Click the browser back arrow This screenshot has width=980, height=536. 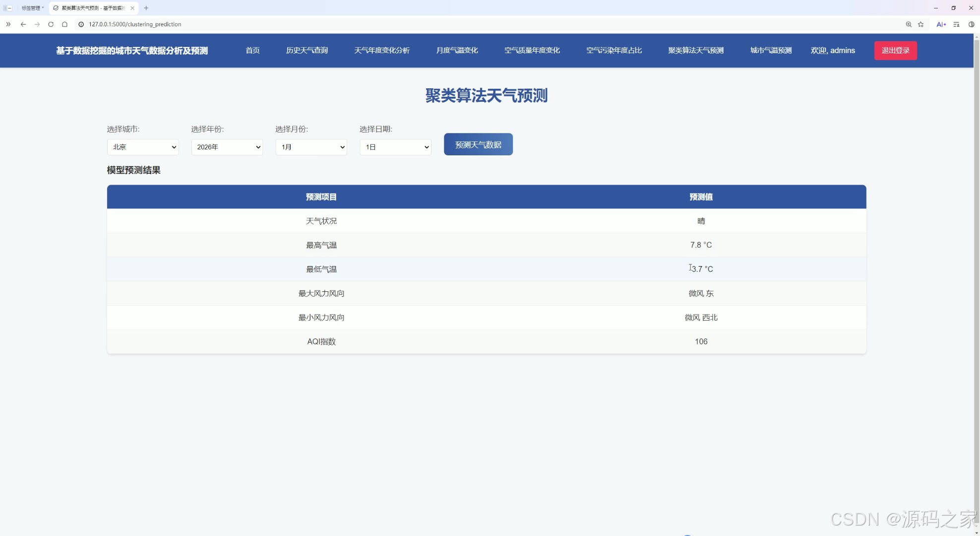[23, 24]
